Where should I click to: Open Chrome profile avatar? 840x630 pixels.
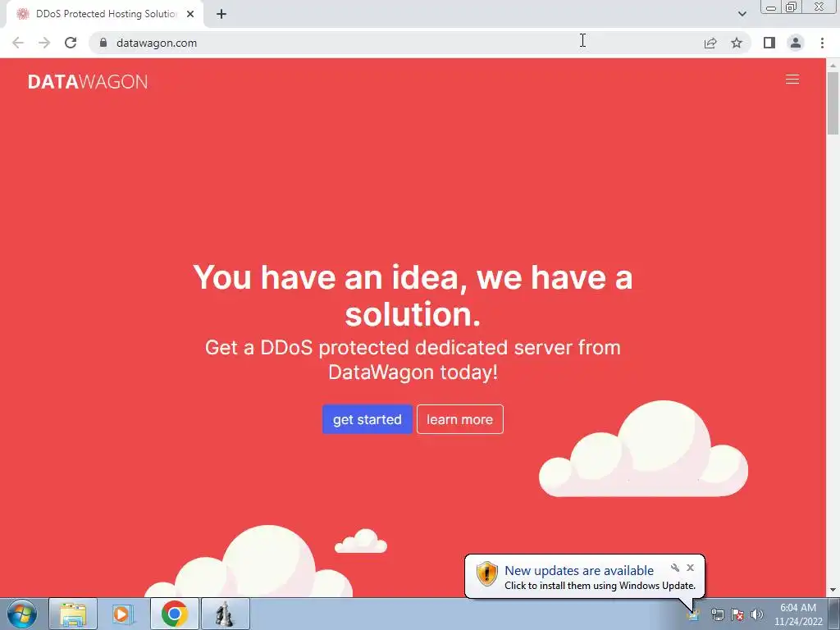[x=796, y=43]
